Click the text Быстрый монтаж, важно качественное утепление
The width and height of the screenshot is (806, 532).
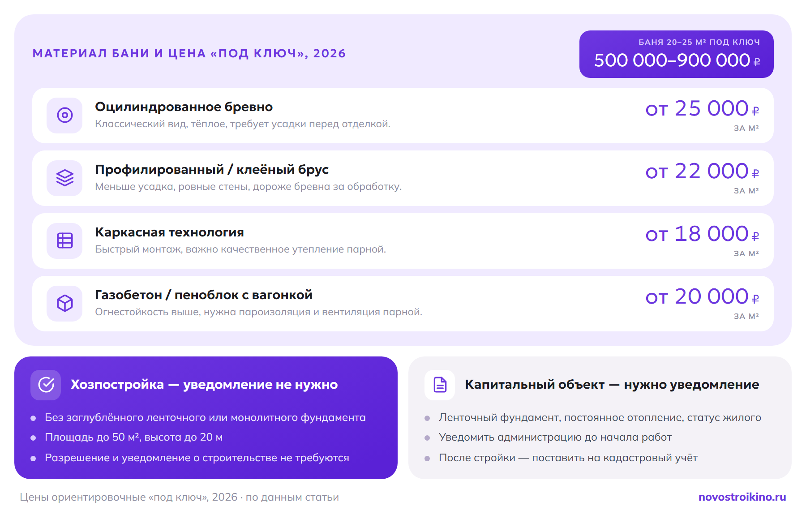pyautogui.click(x=240, y=249)
